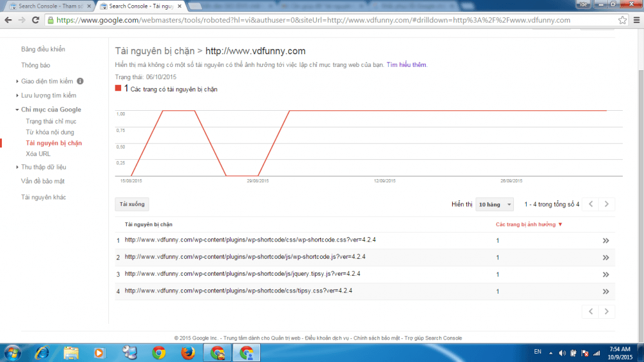Open Thông báo in sidebar
Screen dimensions: 644x362
(x=35, y=65)
